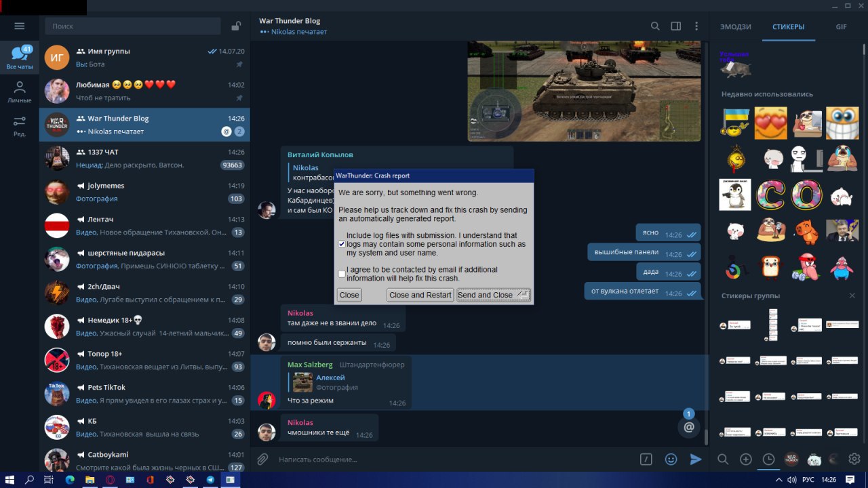Viewport: 868px width, 488px height.
Task: Open bot commands slash icon
Action: [646, 459]
